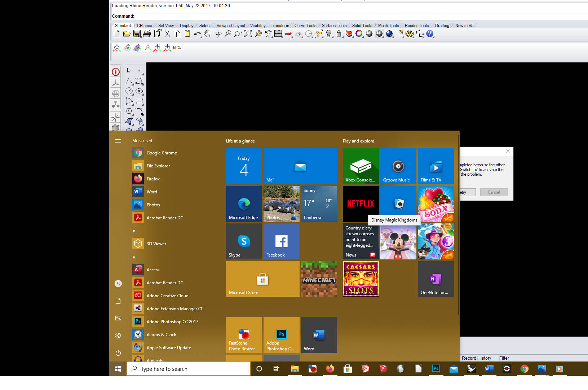Open 3D Viewer from the app list
The height and width of the screenshot is (390, 588).
[x=174, y=244]
